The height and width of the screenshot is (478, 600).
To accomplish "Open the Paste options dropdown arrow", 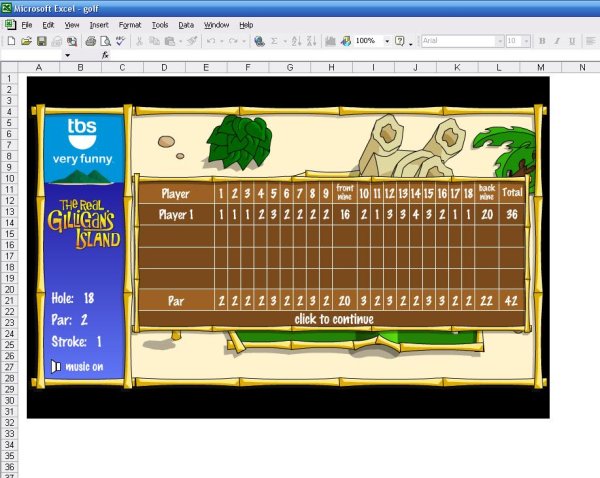I will point(180,41).
